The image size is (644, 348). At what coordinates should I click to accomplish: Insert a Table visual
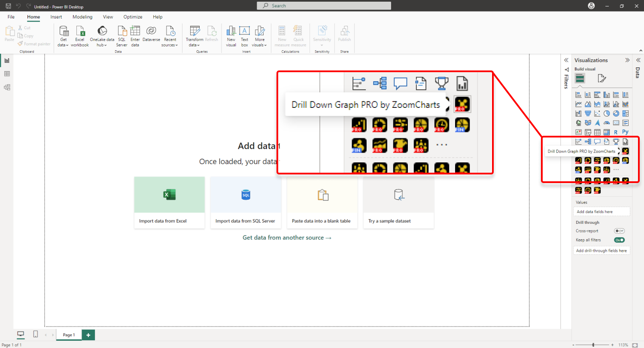pos(597,132)
